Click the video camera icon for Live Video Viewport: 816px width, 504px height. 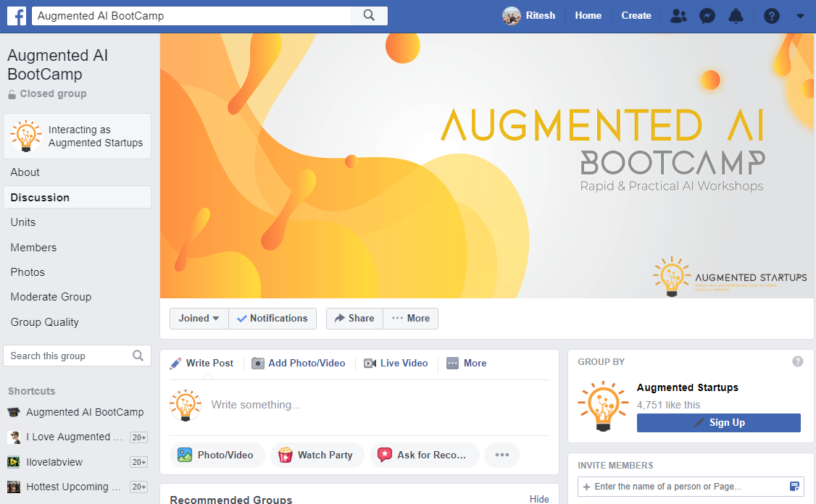click(x=370, y=363)
